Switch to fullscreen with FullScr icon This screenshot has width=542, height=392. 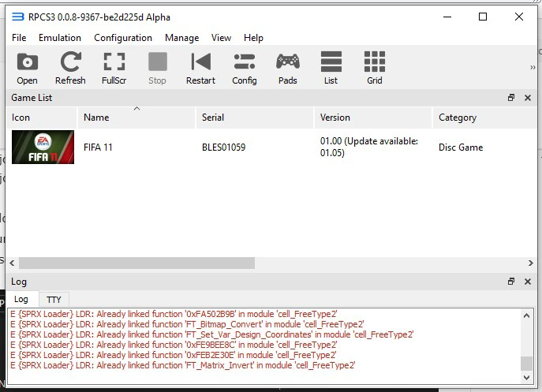click(114, 68)
